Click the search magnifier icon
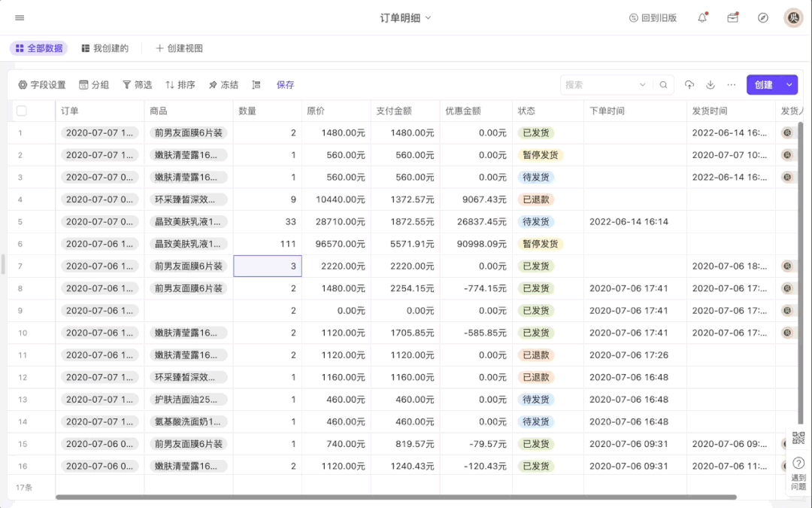 [663, 85]
